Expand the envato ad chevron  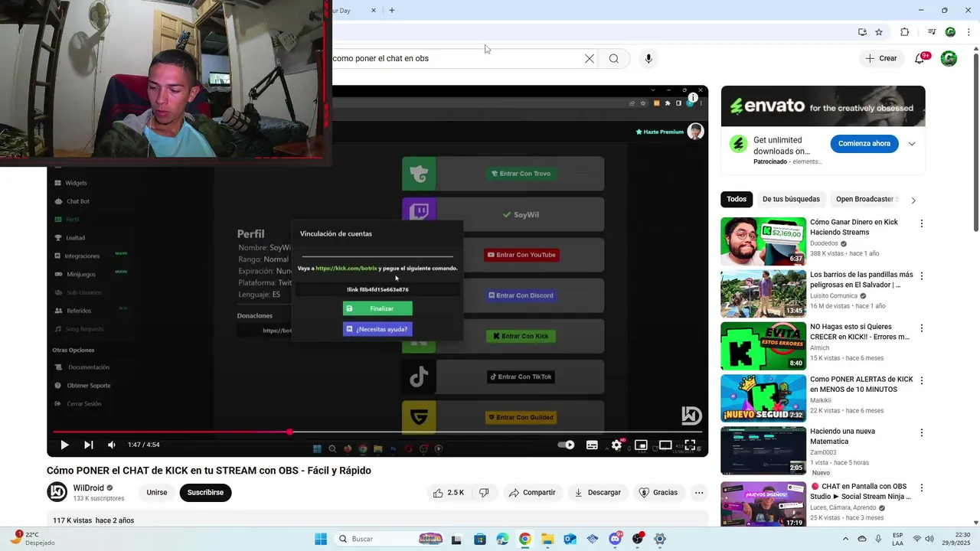[x=912, y=144]
